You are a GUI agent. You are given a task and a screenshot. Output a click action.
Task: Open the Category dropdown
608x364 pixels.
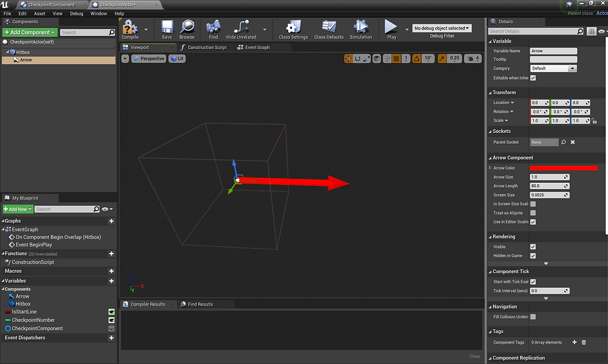553,69
